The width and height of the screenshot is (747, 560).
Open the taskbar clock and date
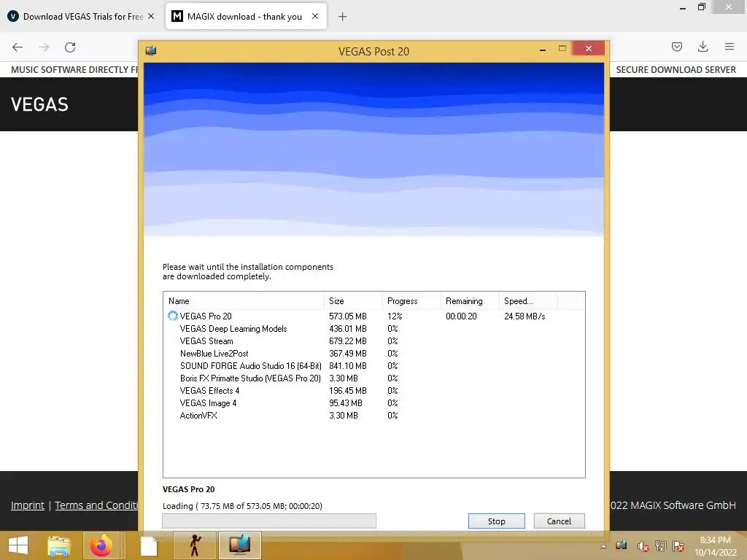715,546
